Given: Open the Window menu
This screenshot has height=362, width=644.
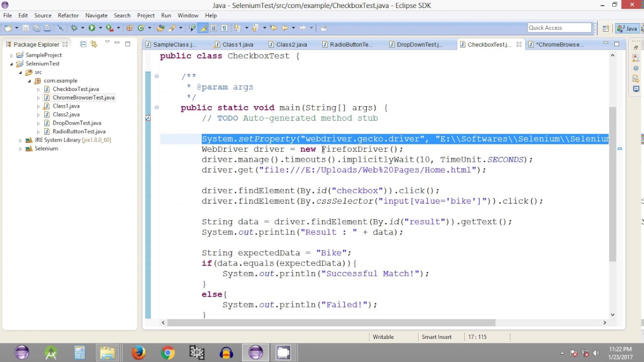Looking at the screenshot, I should 188,16.
